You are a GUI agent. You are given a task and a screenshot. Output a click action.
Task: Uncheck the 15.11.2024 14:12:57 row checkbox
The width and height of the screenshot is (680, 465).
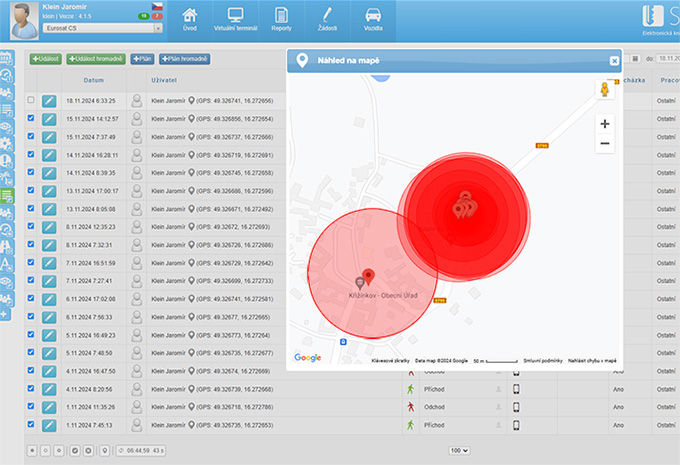pyautogui.click(x=31, y=119)
